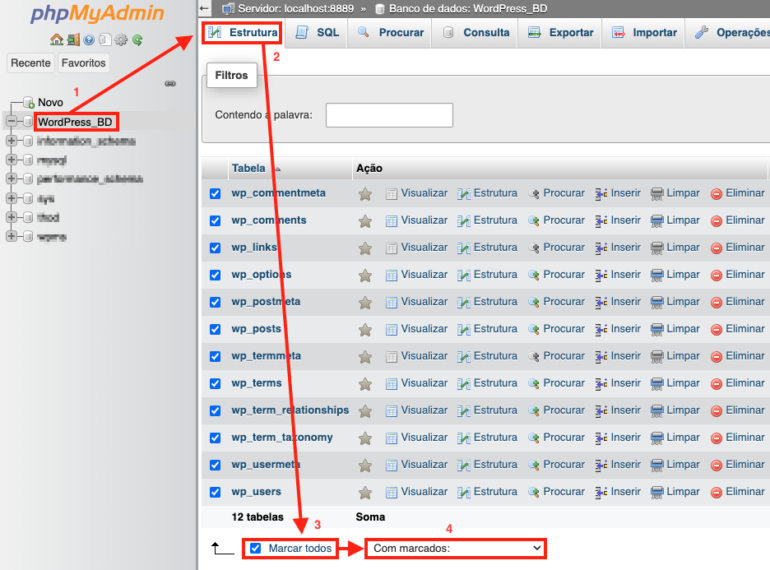Open the blue help documentation icon
The image size is (770, 570).
89,40
